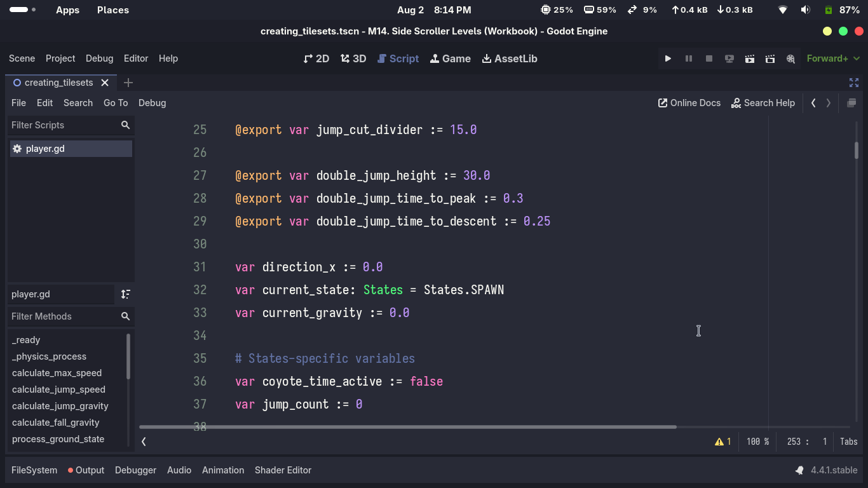The width and height of the screenshot is (868, 488).
Task: Focus the Filter Methods field
Action: [x=70, y=316]
